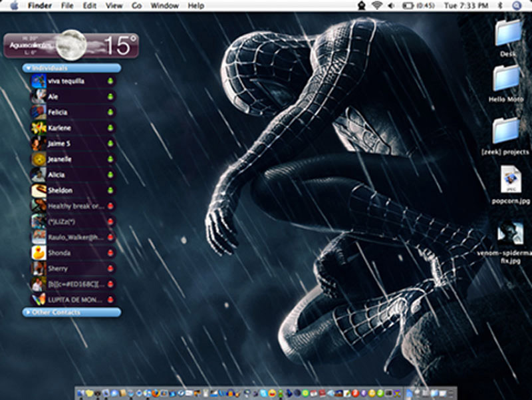Select contact viva tequilla
Screen dimensions: 532x400
pos(73,81)
